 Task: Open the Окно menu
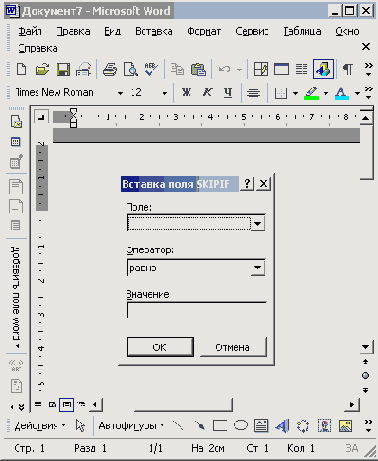point(347,31)
